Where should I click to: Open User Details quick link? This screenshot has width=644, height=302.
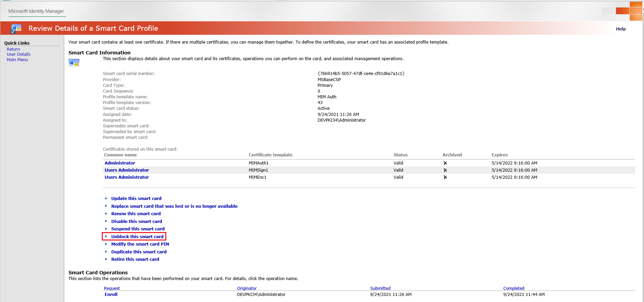[19, 54]
